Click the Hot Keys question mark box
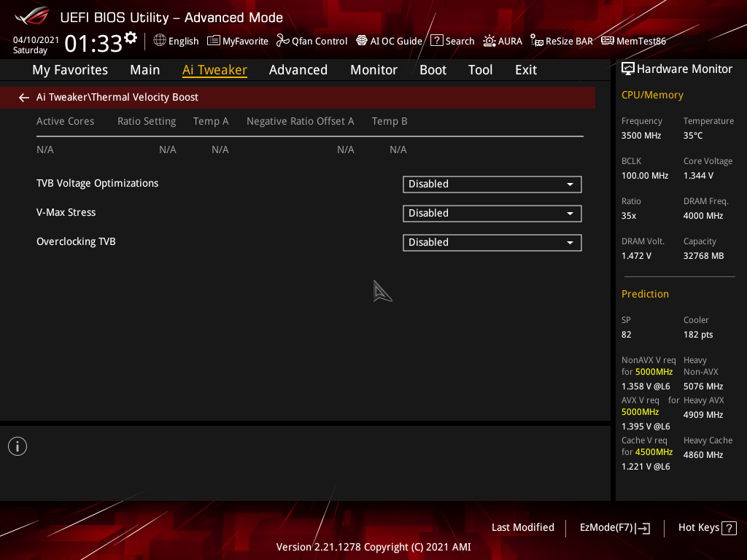This screenshot has height=560, width=747. click(x=729, y=528)
